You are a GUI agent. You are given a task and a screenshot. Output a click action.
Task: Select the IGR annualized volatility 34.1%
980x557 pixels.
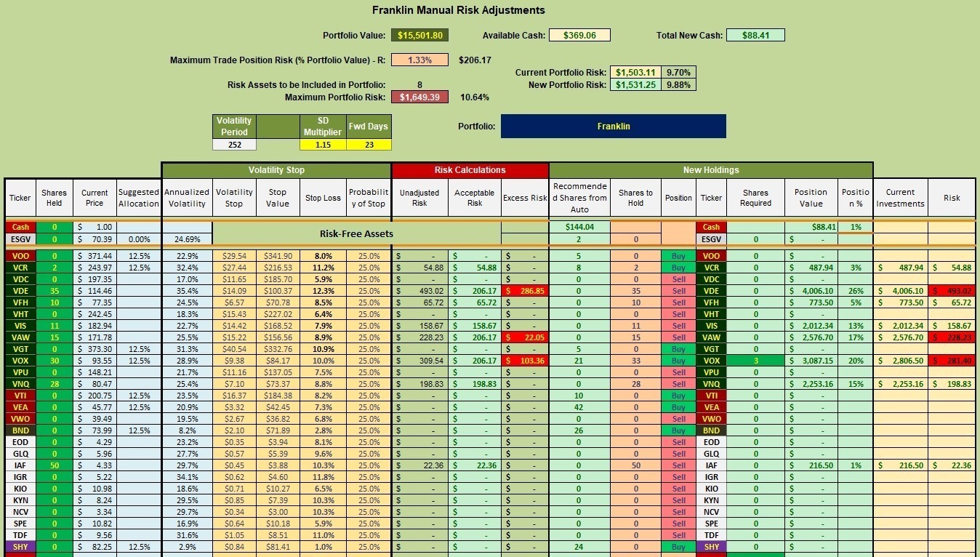(187, 477)
